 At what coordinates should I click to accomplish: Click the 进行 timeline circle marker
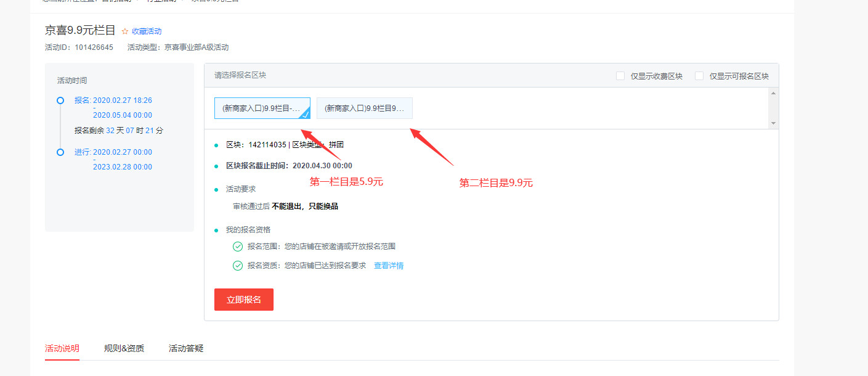pos(60,152)
